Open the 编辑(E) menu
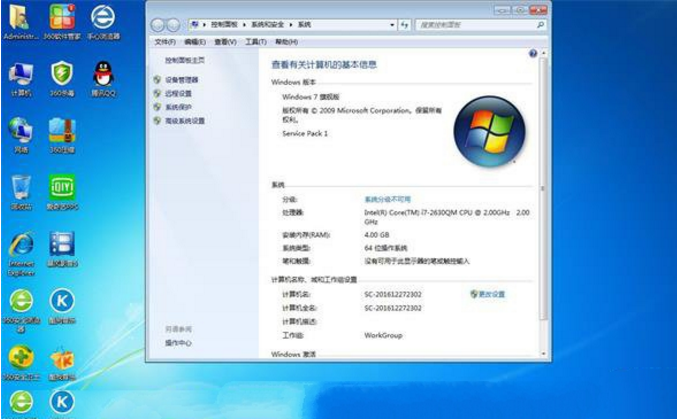This screenshot has width=677, height=420. pos(195,42)
